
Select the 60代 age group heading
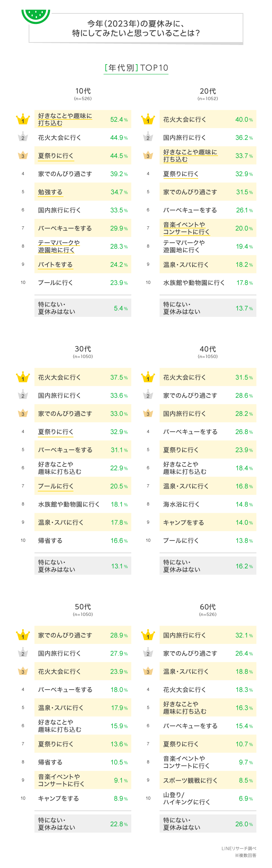click(x=208, y=607)
